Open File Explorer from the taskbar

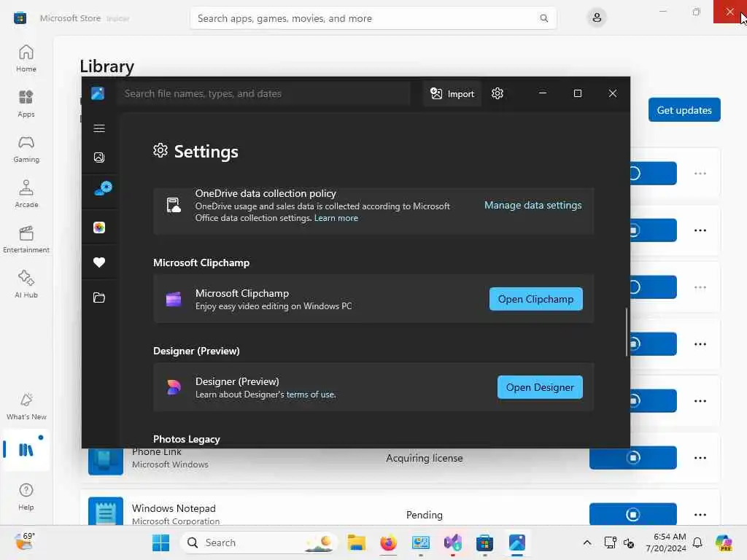click(356, 542)
